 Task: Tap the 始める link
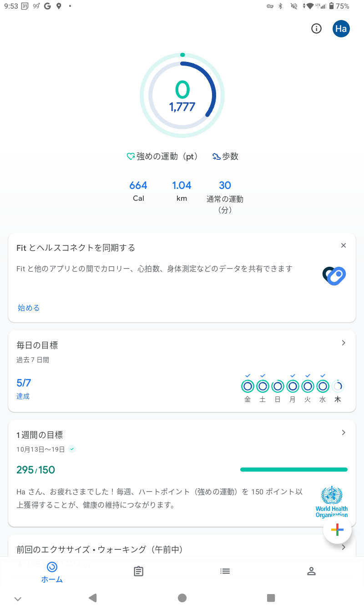[x=29, y=308]
